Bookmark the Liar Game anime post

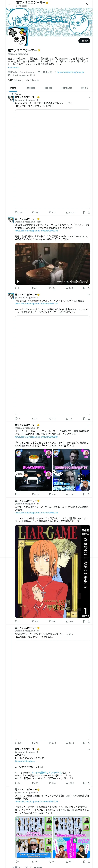[x=84, y=621]
